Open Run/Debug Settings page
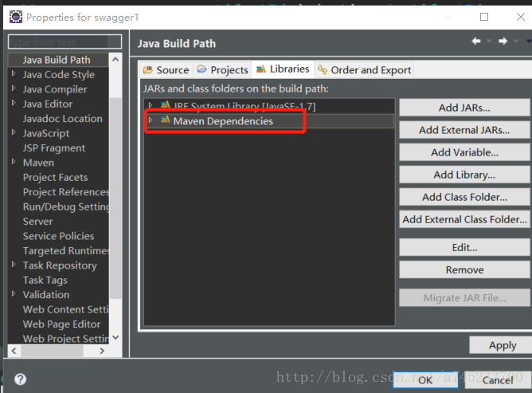 coord(66,206)
